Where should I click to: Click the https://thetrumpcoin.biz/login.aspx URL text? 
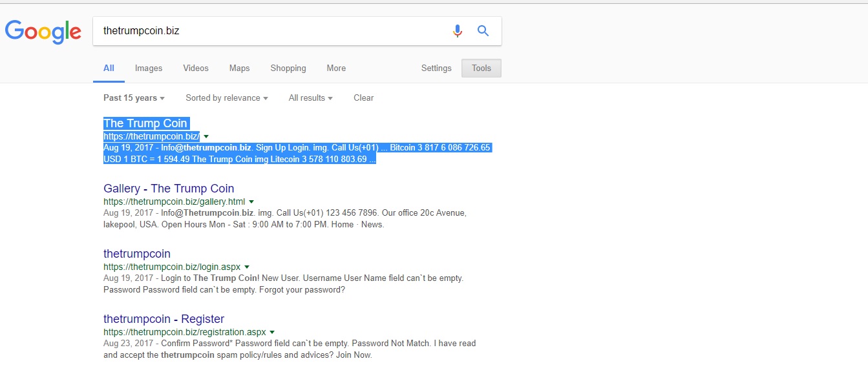172,267
